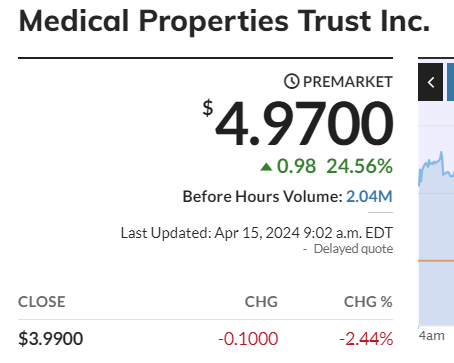Select the $3.9900 closing price
454x363 pixels.
coord(51,339)
